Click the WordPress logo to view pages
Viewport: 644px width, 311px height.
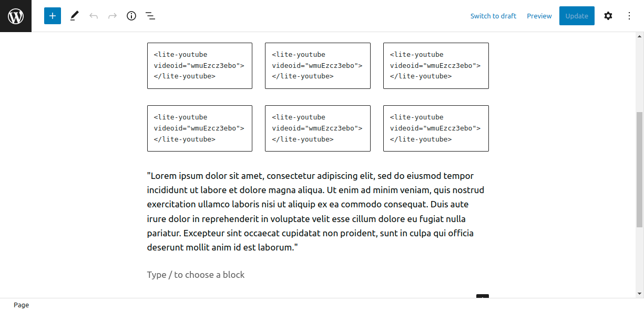click(x=16, y=16)
